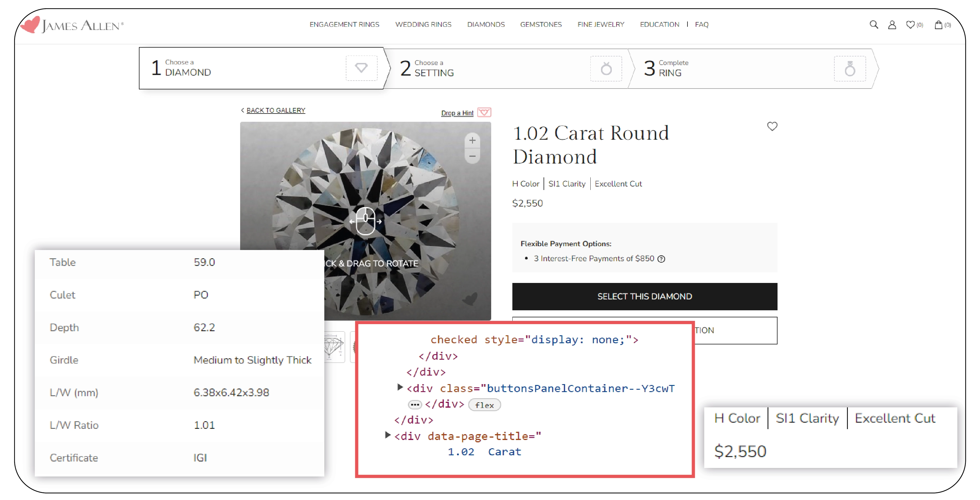Click Select This Diamond button
Screen dimensions: 980x500
pos(645,296)
